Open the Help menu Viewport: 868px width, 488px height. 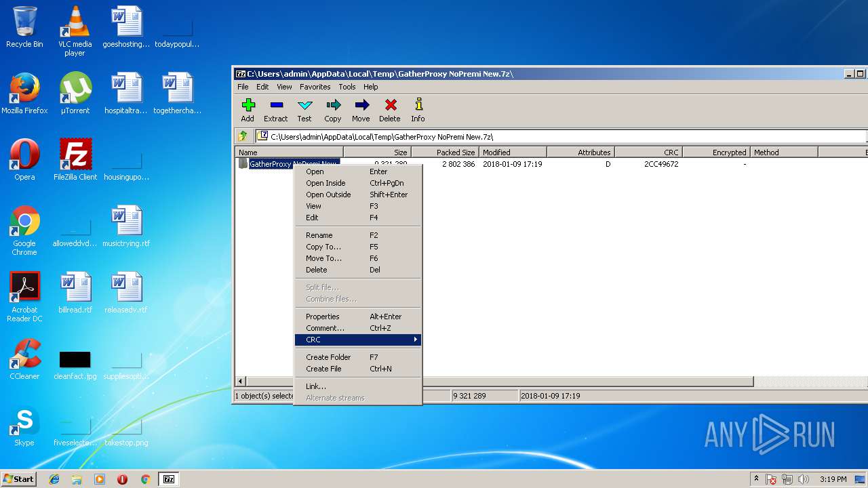pyautogui.click(x=370, y=87)
